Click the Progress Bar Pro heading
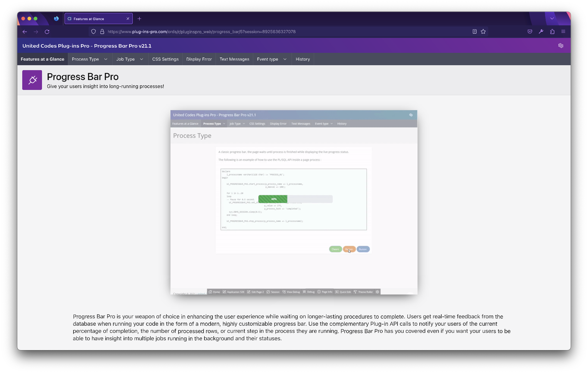 click(x=83, y=77)
